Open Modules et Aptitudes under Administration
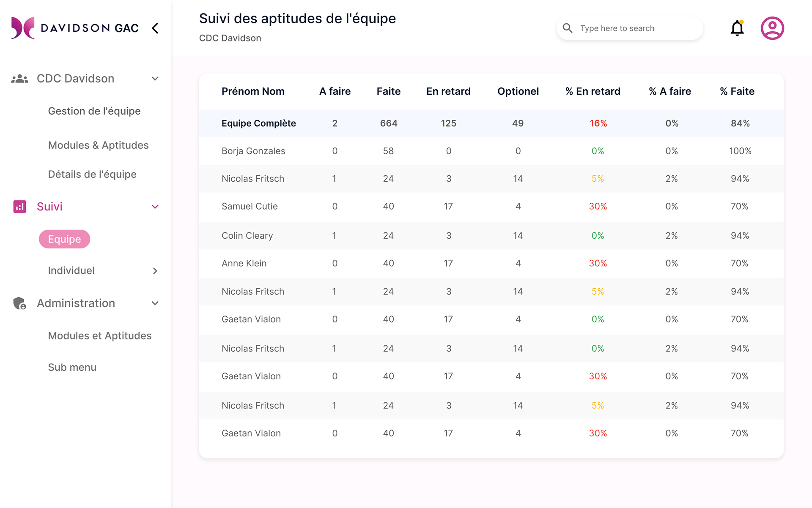This screenshot has height=508, width=812. pos(99,336)
